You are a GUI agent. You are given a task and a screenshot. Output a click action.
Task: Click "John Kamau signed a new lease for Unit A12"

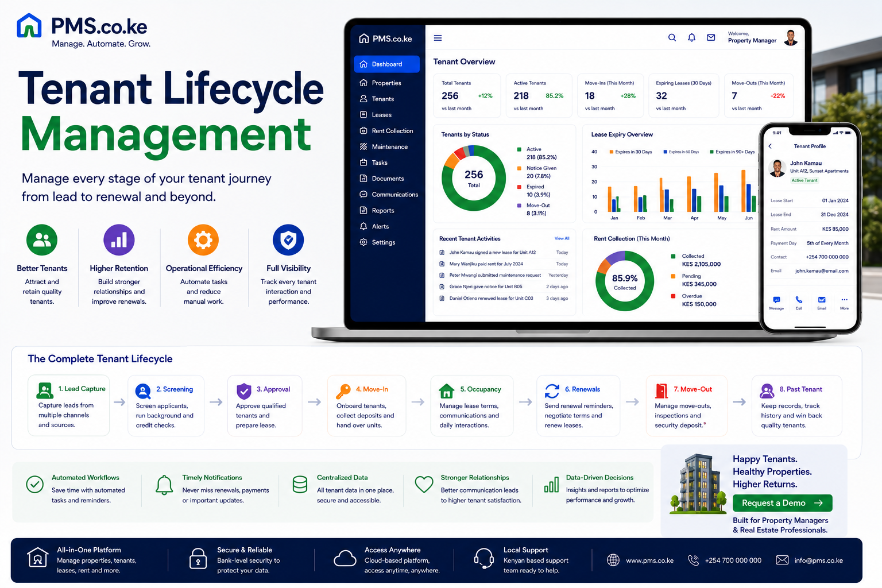[x=492, y=253]
